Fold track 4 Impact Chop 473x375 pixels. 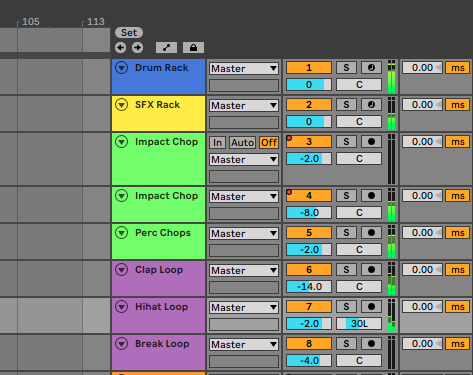121,196
